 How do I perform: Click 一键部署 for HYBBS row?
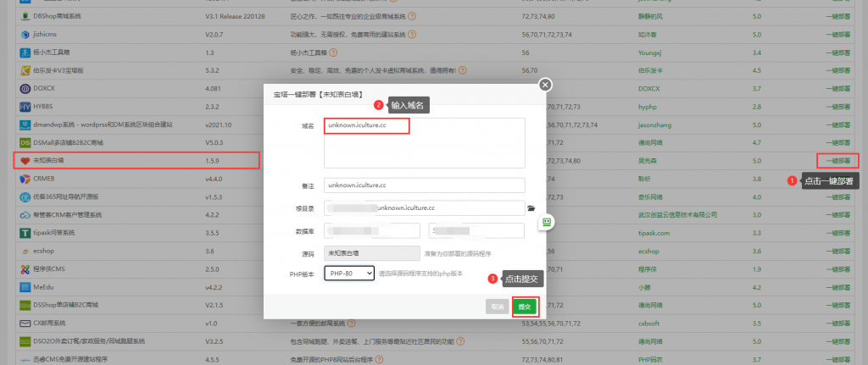click(x=837, y=106)
